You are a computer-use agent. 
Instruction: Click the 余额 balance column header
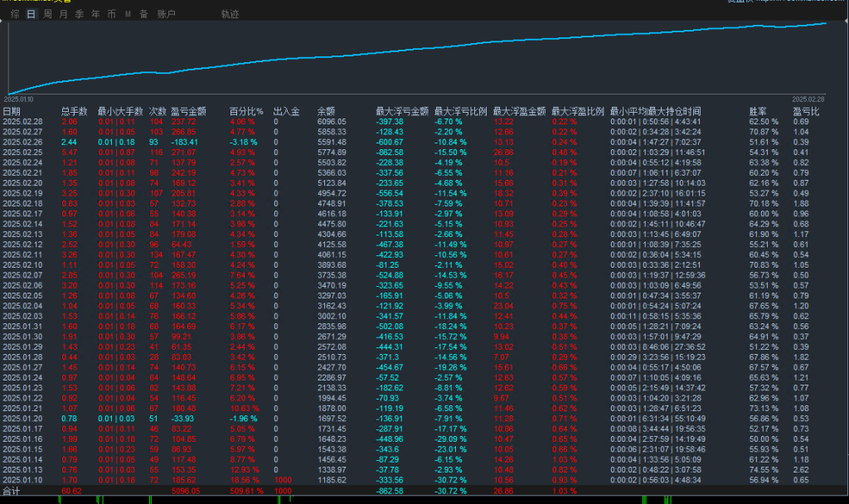click(x=327, y=111)
